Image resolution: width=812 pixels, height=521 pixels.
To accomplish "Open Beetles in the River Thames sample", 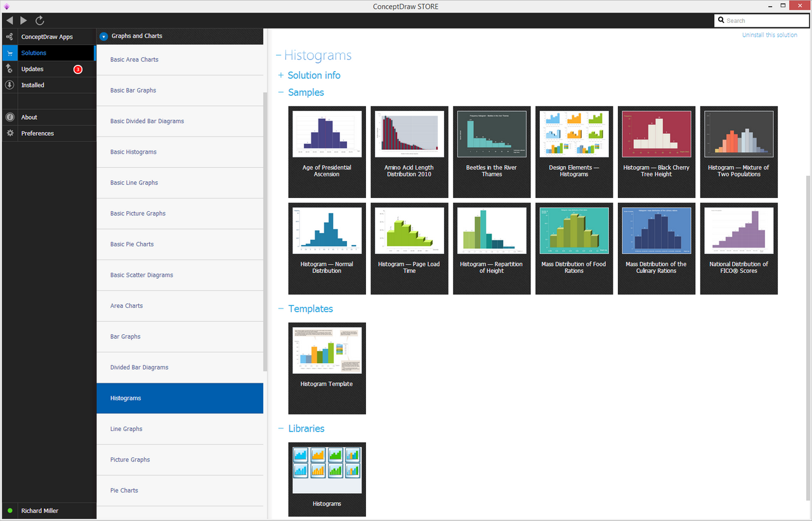I will 492,152.
